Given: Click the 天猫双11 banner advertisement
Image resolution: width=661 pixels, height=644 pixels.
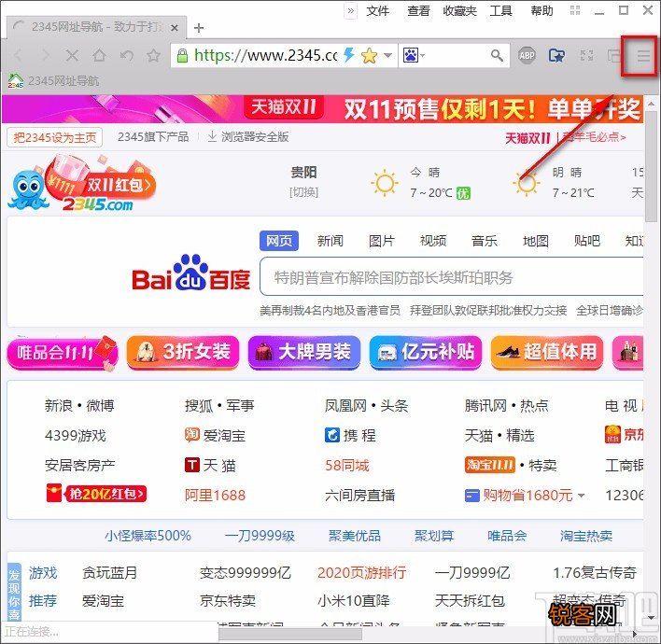Looking at the screenshot, I should 322,109.
